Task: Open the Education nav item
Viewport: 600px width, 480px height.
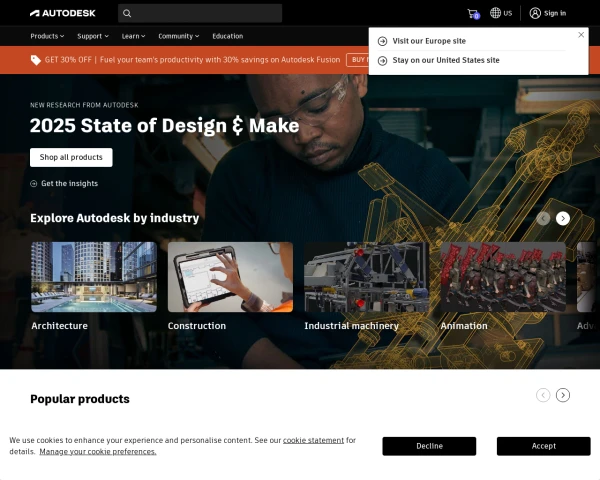Action: point(228,36)
